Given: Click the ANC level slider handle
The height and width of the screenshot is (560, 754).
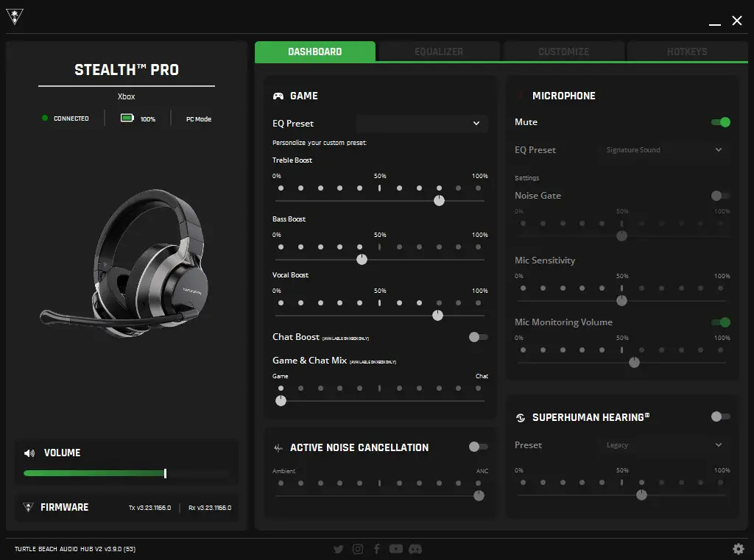Looking at the screenshot, I should (479, 495).
